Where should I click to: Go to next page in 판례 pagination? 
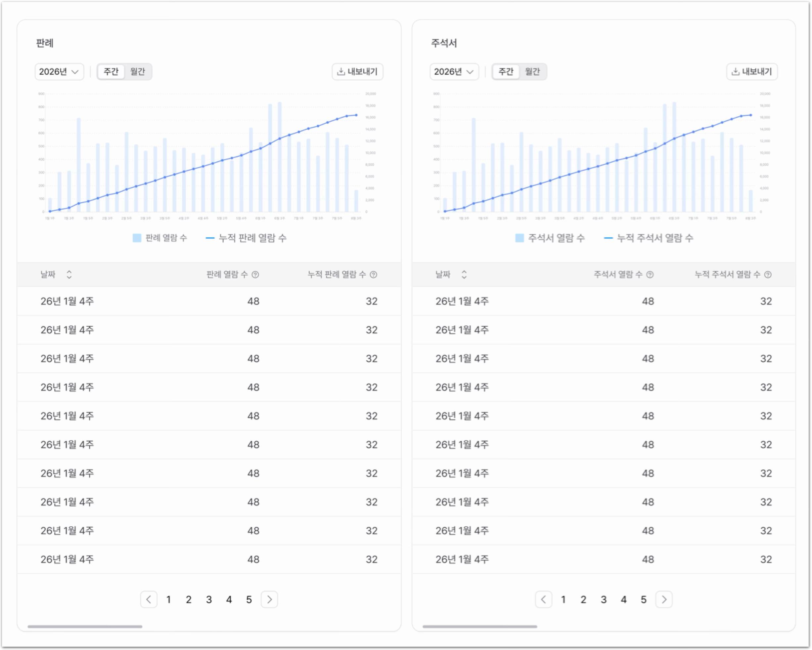point(269,599)
